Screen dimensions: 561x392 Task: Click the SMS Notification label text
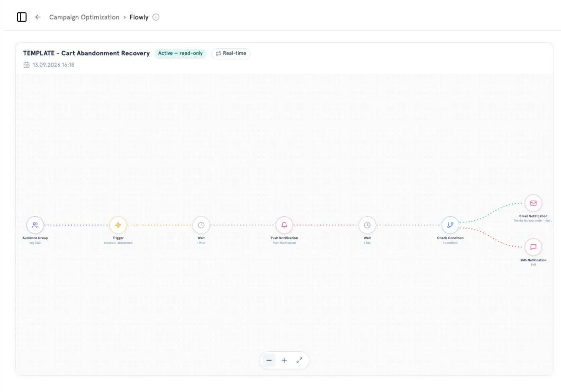(533, 260)
